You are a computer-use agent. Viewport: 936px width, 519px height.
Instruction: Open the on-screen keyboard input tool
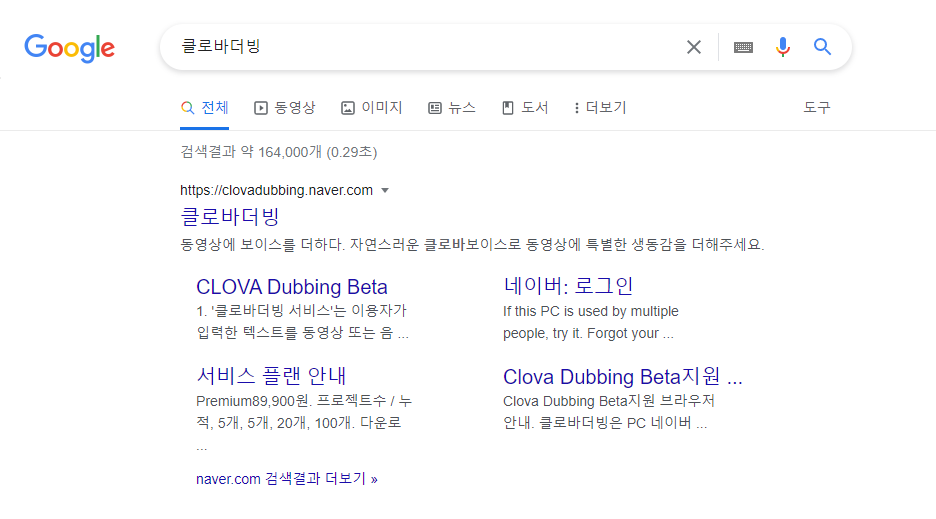743,47
